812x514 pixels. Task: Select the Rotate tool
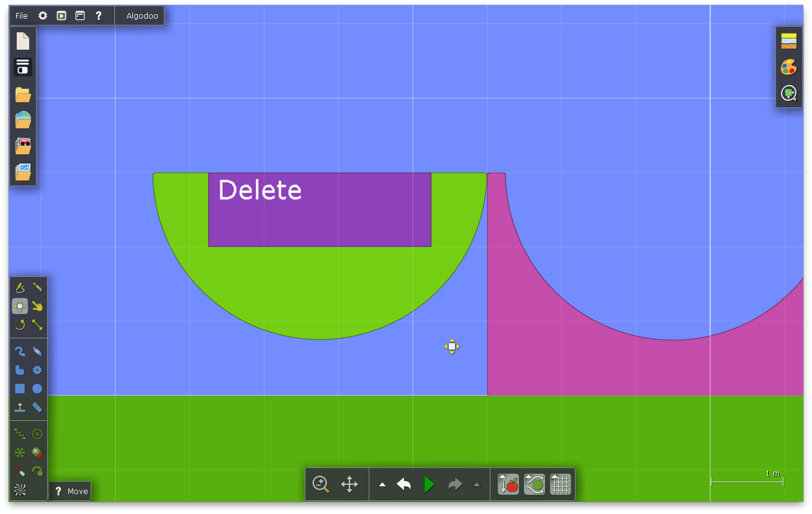tap(20, 325)
